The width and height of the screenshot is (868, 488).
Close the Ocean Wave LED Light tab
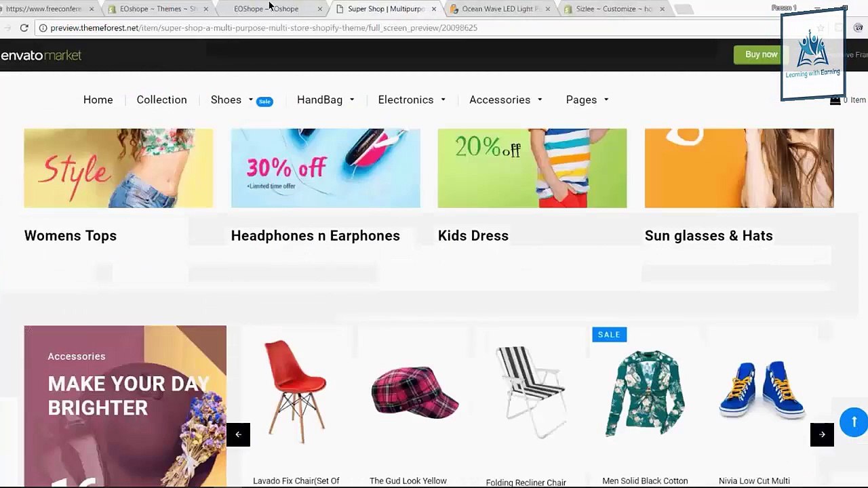(x=547, y=9)
